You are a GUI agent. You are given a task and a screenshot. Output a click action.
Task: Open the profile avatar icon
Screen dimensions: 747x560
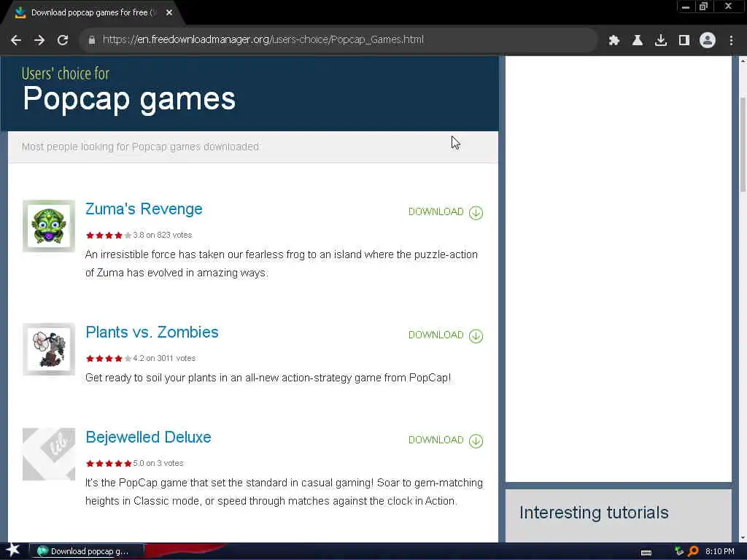[x=708, y=40]
